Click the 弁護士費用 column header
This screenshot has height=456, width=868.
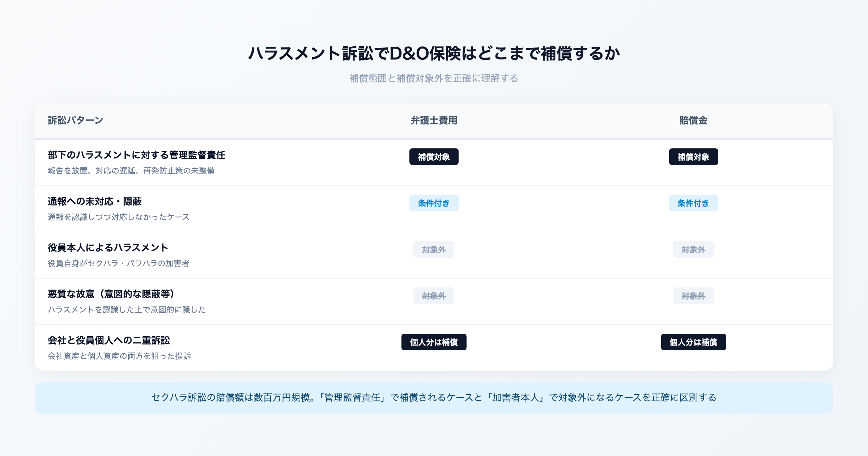click(433, 121)
